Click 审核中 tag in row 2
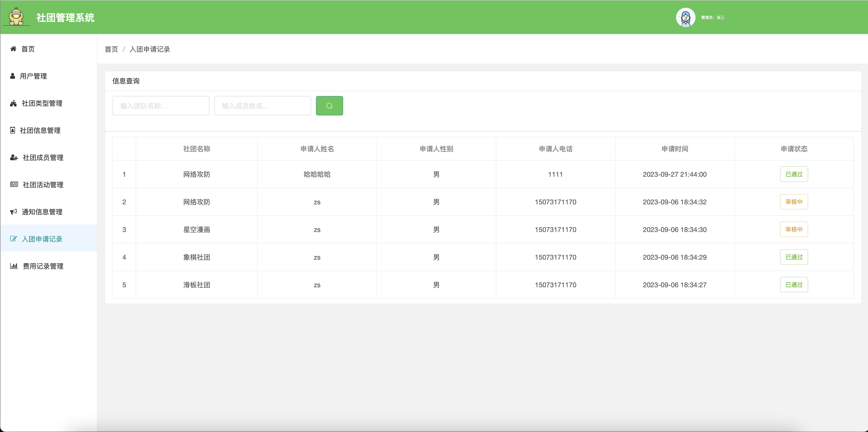Viewport: 868px width, 432px height. [x=794, y=202]
